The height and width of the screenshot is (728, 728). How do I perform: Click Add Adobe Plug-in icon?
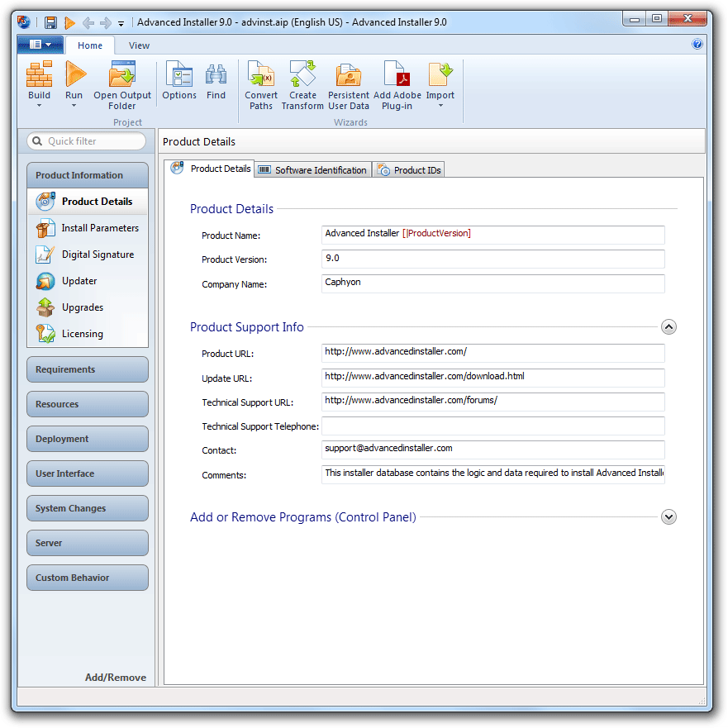pos(397,74)
